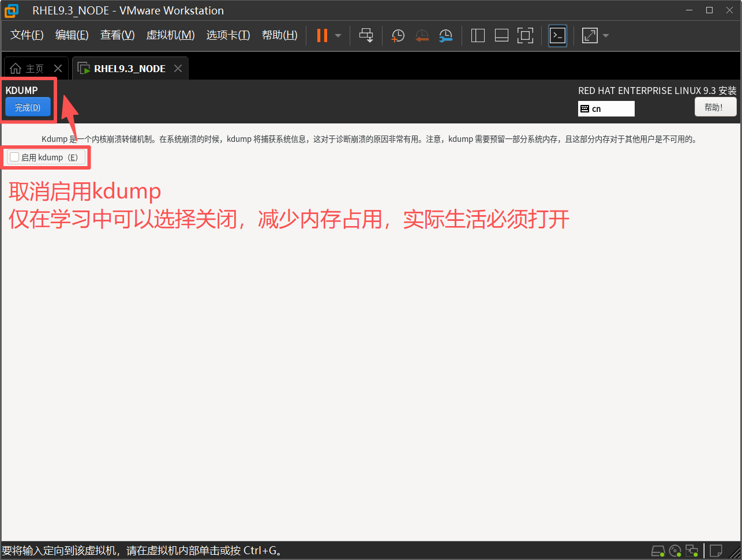Image resolution: width=742 pixels, height=560 pixels.
Task: Revert to snapshot using the arrow clock icon
Action: 422,36
